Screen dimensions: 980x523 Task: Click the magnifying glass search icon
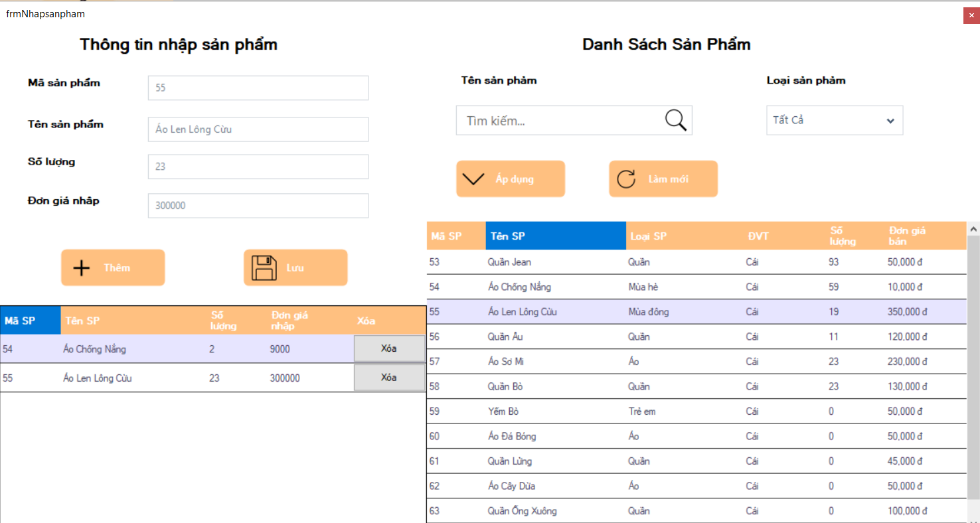coord(675,120)
